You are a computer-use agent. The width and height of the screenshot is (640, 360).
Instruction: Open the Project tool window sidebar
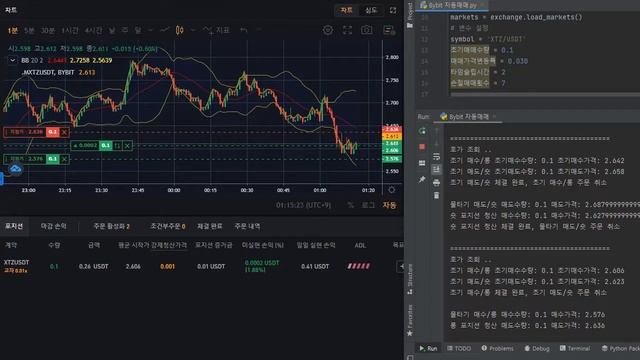[410, 15]
